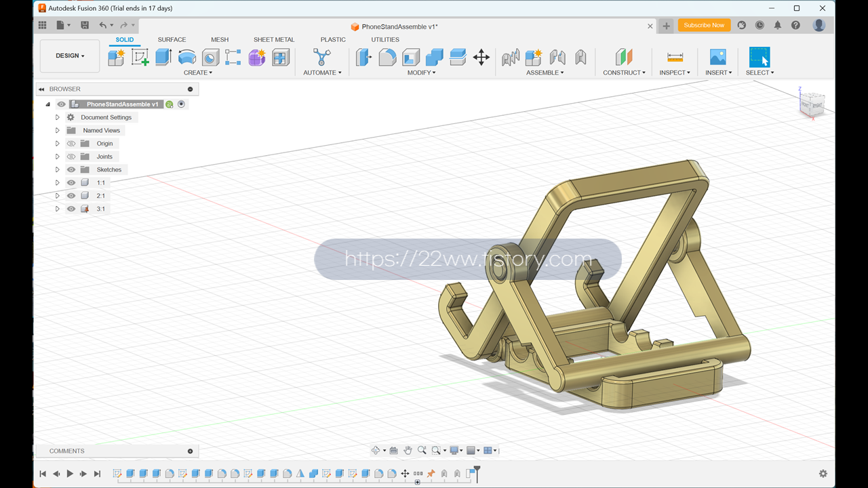The image size is (868, 488).
Task: Toggle visibility of the Joints folder
Action: 71,157
